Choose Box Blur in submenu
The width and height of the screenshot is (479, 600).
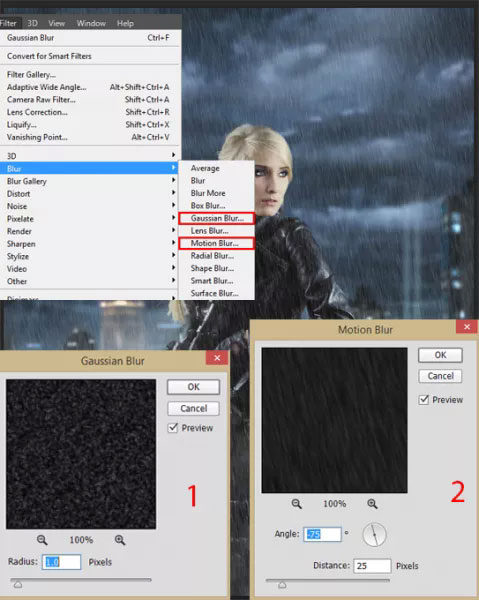(217, 205)
